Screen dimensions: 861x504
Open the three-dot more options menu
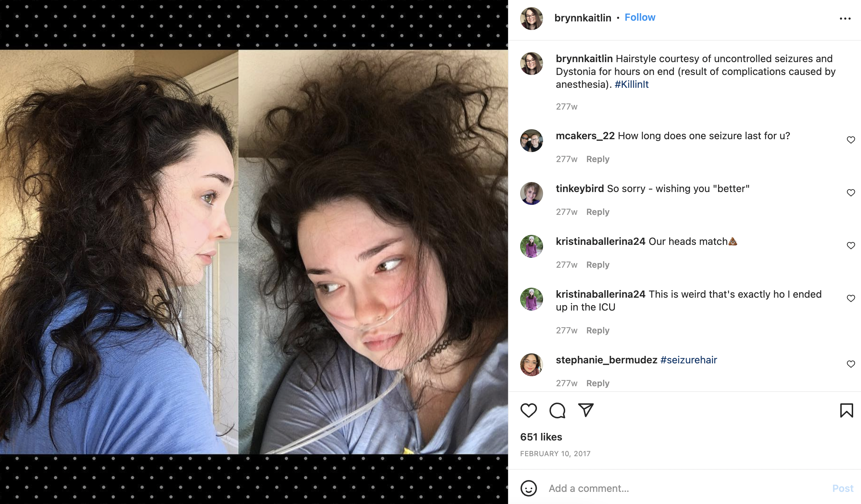(x=845, y=19)
